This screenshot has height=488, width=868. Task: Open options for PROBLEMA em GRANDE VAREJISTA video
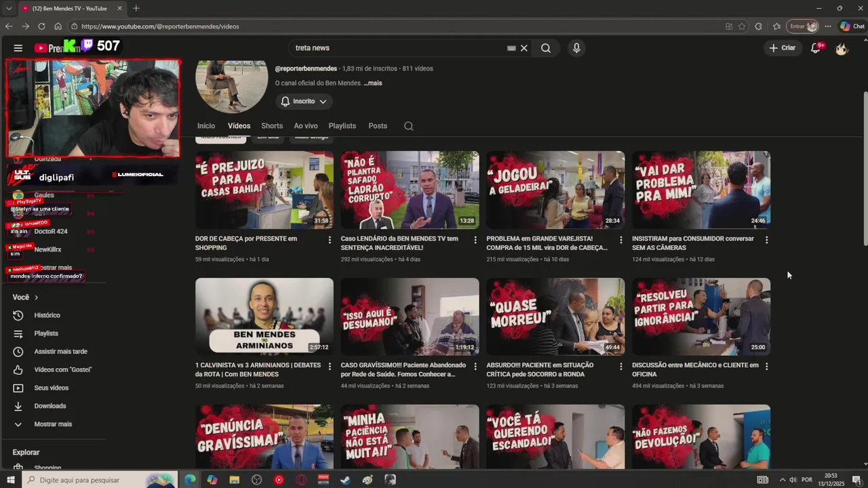pos(621,240)
